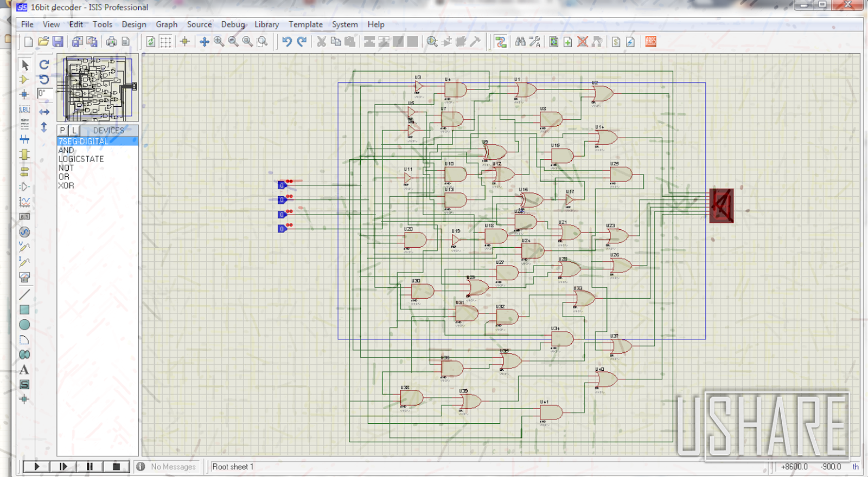
Task: Select the 2D Graphics Circle tool
Action: pos(24,325)
